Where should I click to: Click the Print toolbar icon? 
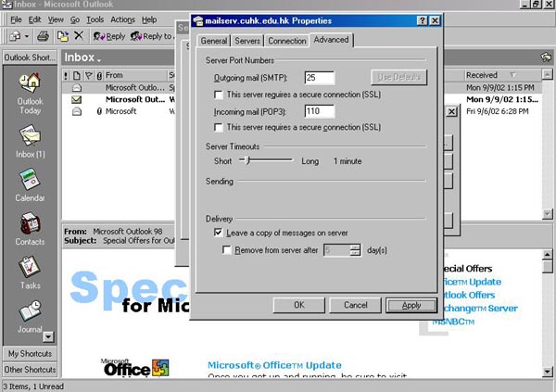[44, 36]
